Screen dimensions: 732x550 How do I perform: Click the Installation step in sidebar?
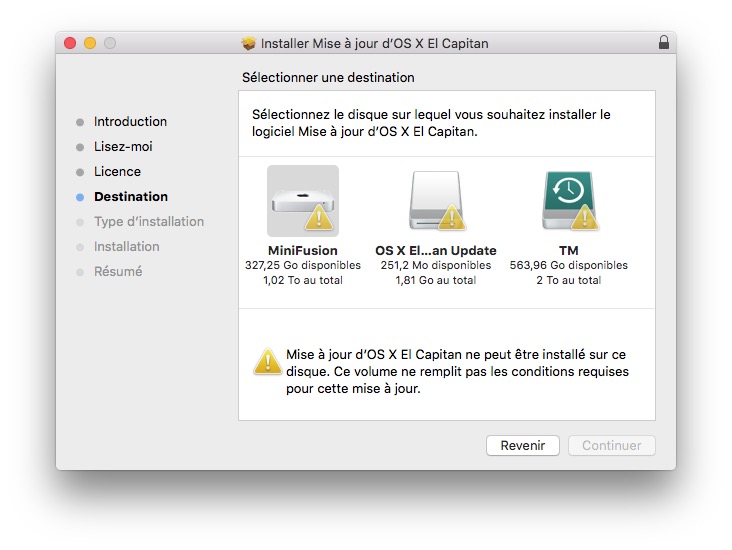pyautogui.click(x=127, y=247)
